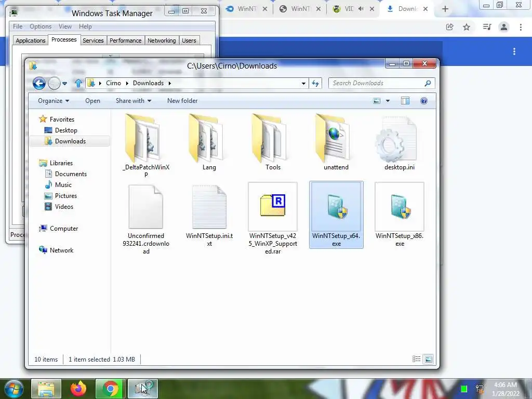
Task: Open the Lang folder
Action: coord(209,142)
